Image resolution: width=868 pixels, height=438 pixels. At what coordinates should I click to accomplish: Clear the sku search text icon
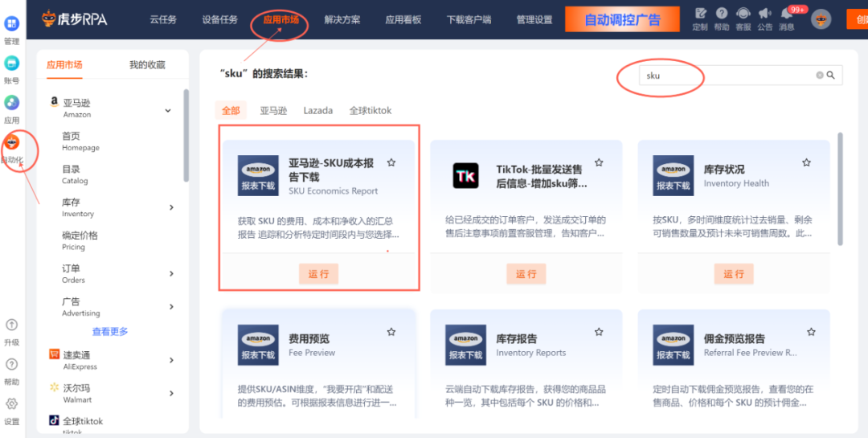(820, 76)
